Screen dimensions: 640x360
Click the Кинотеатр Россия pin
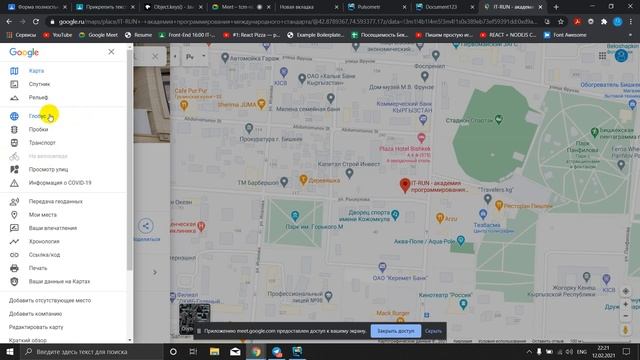(463, 304)
